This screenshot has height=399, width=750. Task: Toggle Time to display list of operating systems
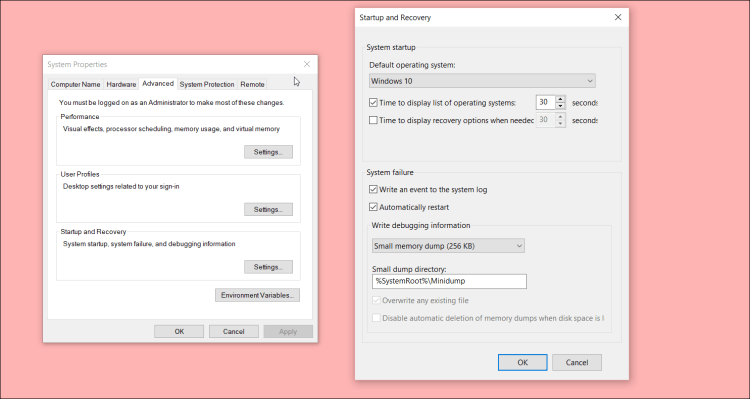click(x=373, y=102)
